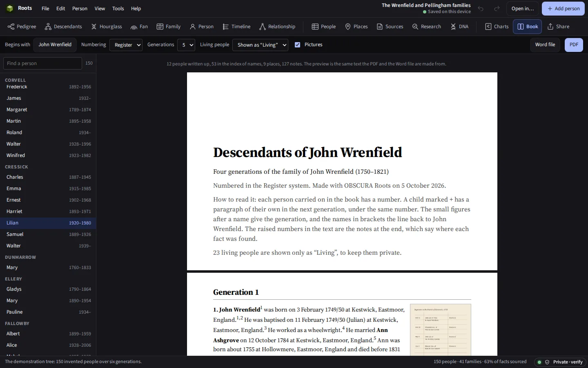This screenshot has height=368, width=588.
Task: Click the Roots app logo
Action: 10,9
